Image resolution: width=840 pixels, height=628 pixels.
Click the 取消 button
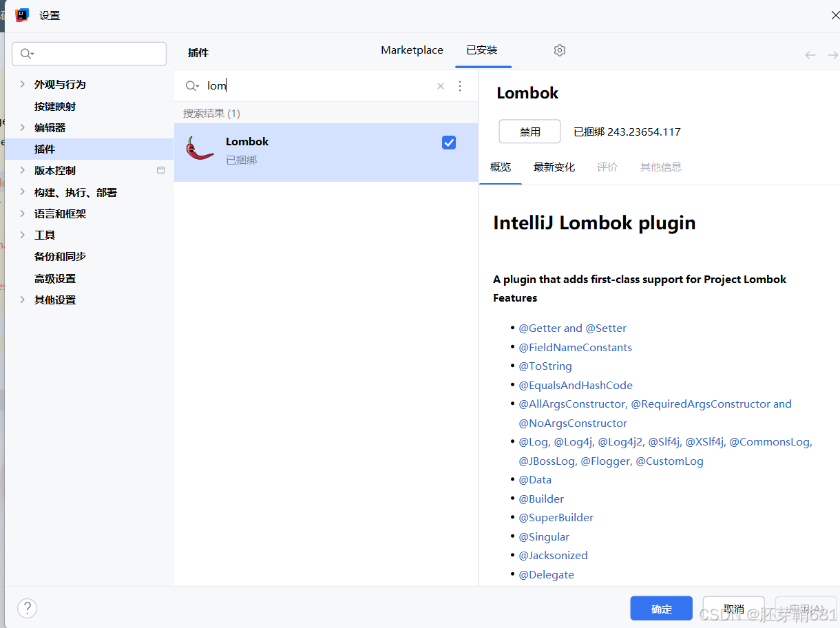click(x=733, y=609)
